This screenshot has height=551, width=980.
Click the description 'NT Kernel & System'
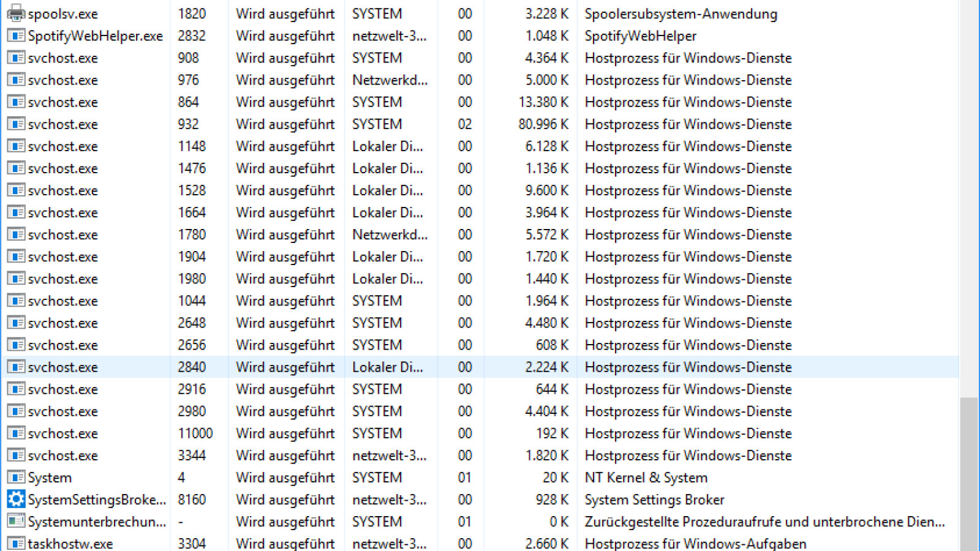[x=646, y=478]
